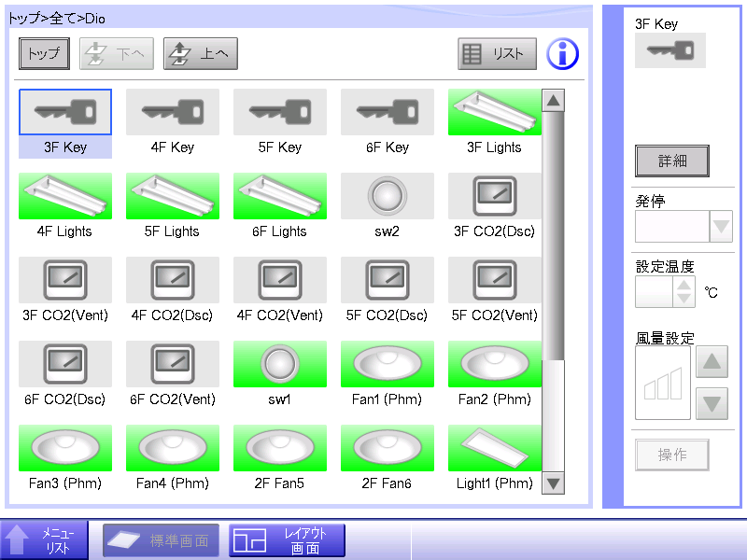Select the sw1 switch icon
Viewport: 747px width, 560px height.
coord(280,364)
